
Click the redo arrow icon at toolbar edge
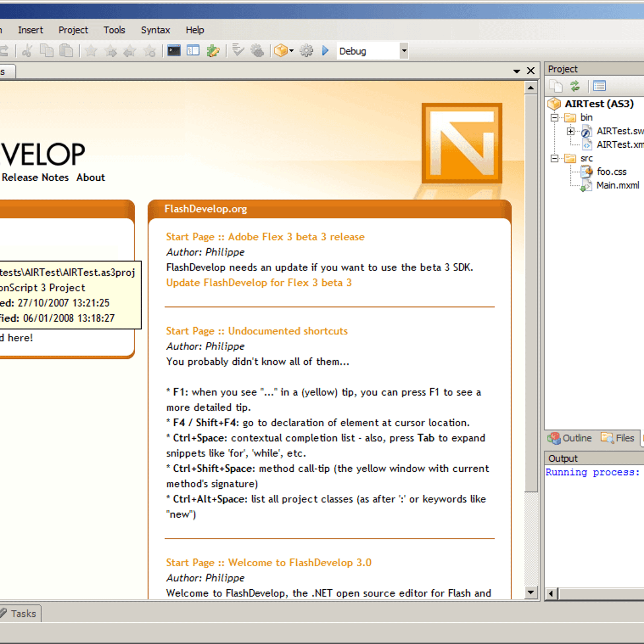coord(4,51)
